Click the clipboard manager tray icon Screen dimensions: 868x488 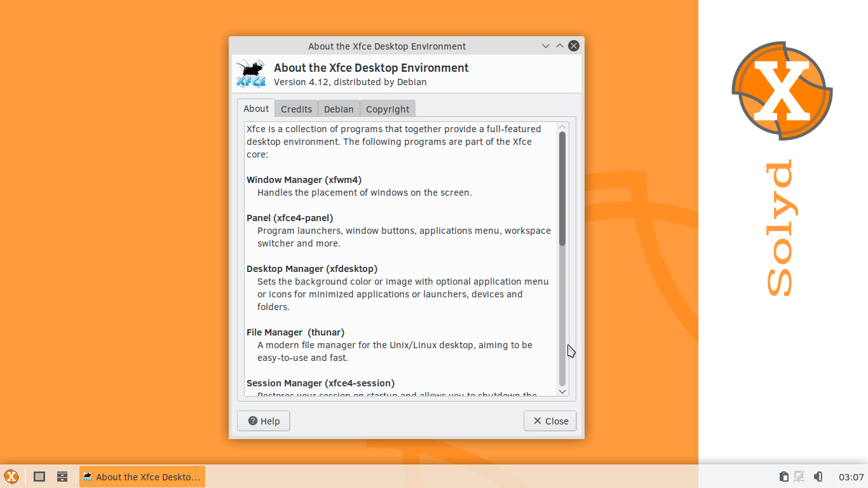point(784,477)
